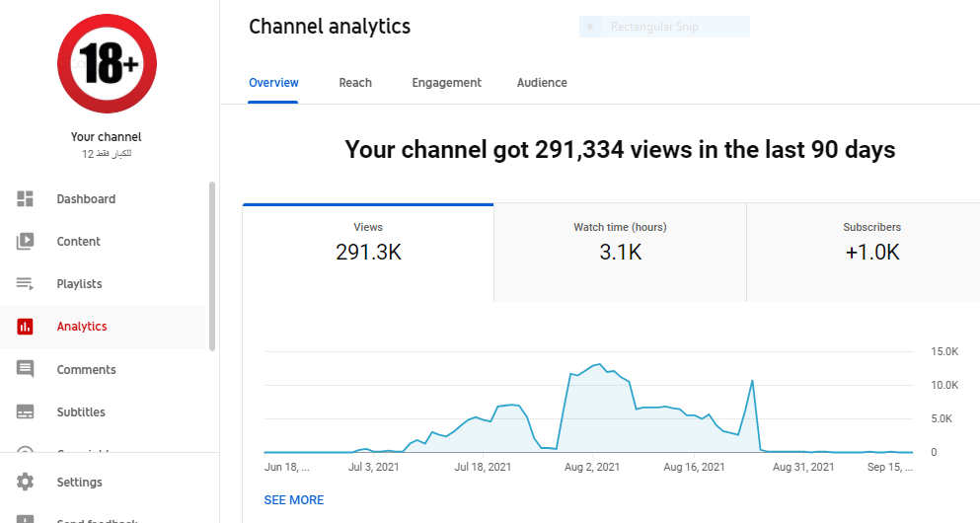This screenshot has width=980, height=523.
Task: Click the 18+ channel avatar
Action: (x=107, y=64)
